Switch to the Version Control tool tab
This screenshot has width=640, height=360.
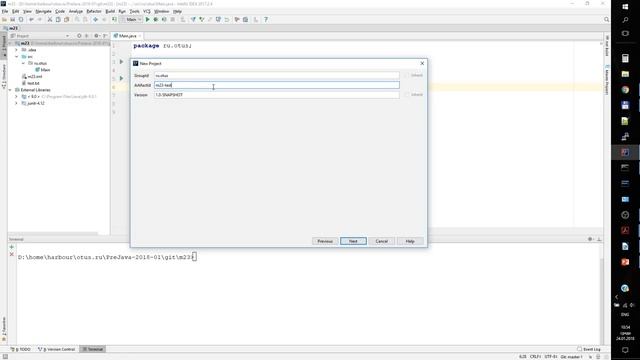tap(57, 349)
